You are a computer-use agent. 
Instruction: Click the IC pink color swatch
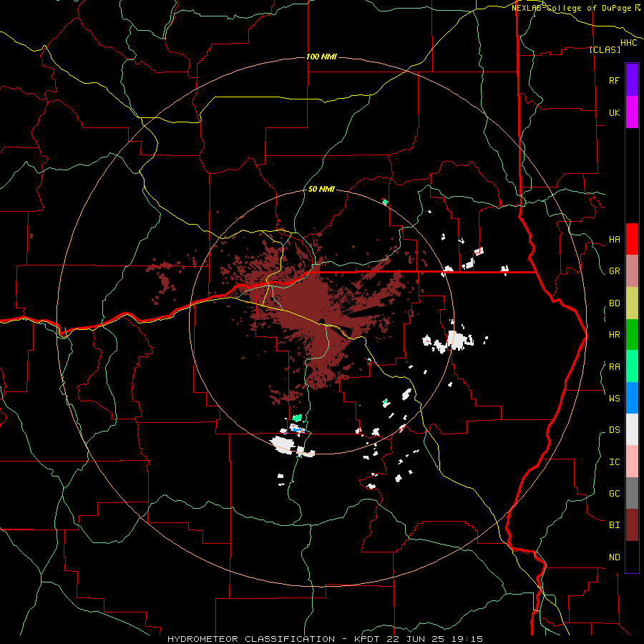click(632, 462)
